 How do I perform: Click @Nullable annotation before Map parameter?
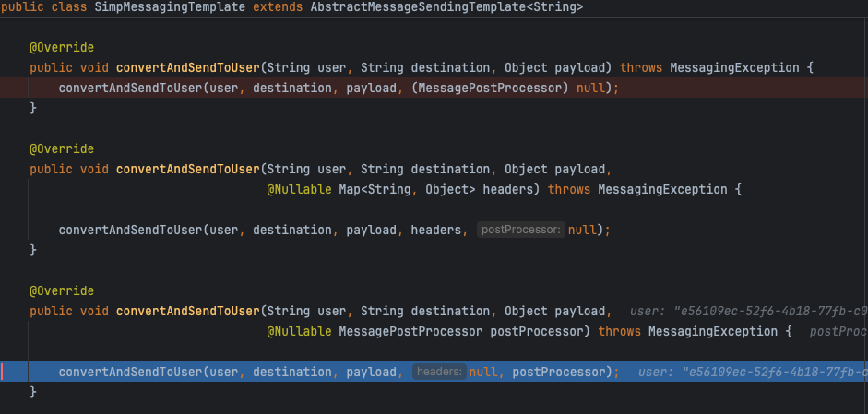[300, 189]
